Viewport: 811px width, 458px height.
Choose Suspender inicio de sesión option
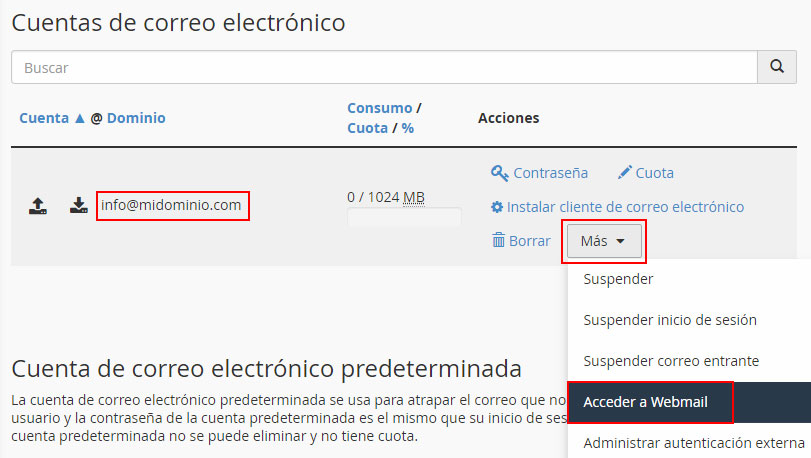(669, 320)
